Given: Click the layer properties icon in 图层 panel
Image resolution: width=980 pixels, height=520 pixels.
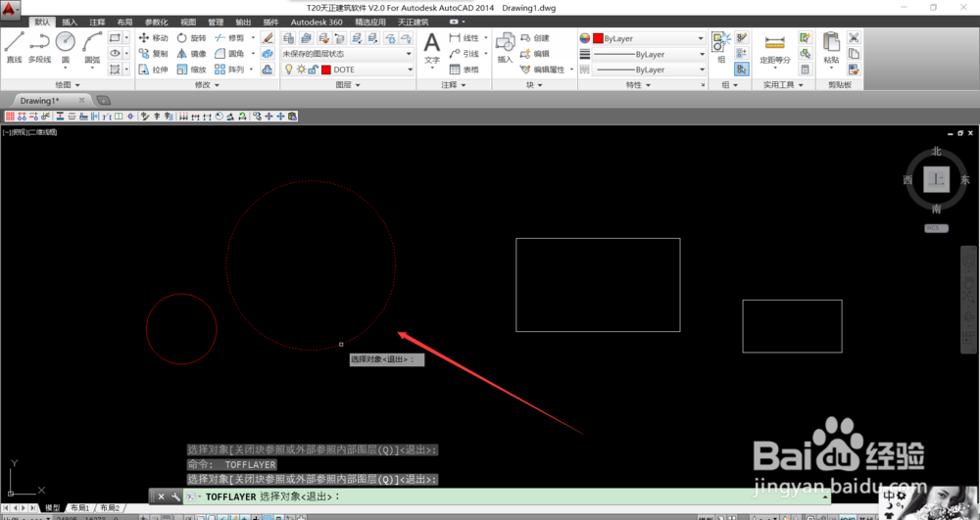Looking at the screenshot, I should [x=288, y=38].
